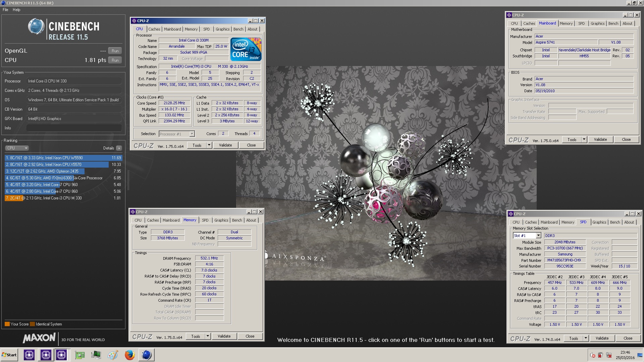Click the Details label in Ranking
This screenshot has width=644, height=362.
(x=109, y=148)
